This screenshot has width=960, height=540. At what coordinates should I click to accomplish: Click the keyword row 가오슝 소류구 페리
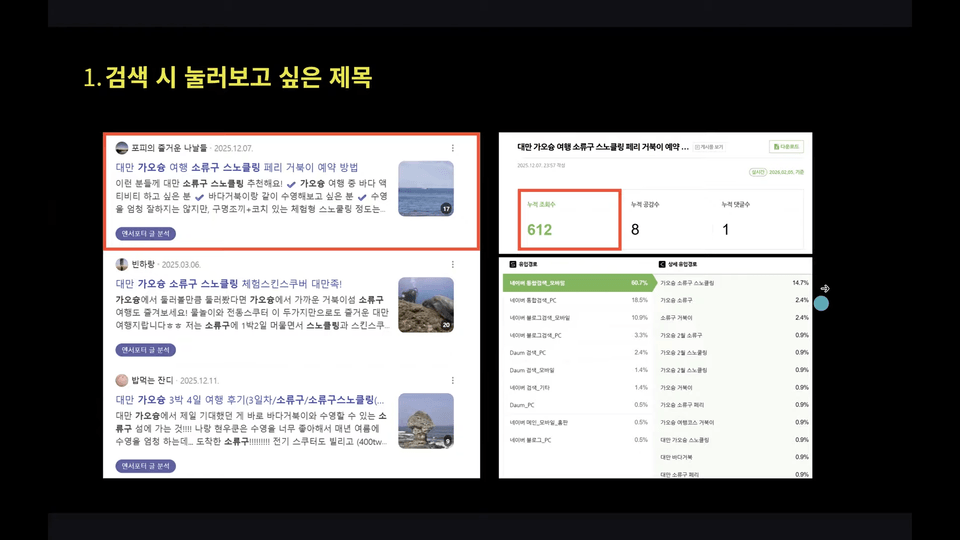click(734, 405)
